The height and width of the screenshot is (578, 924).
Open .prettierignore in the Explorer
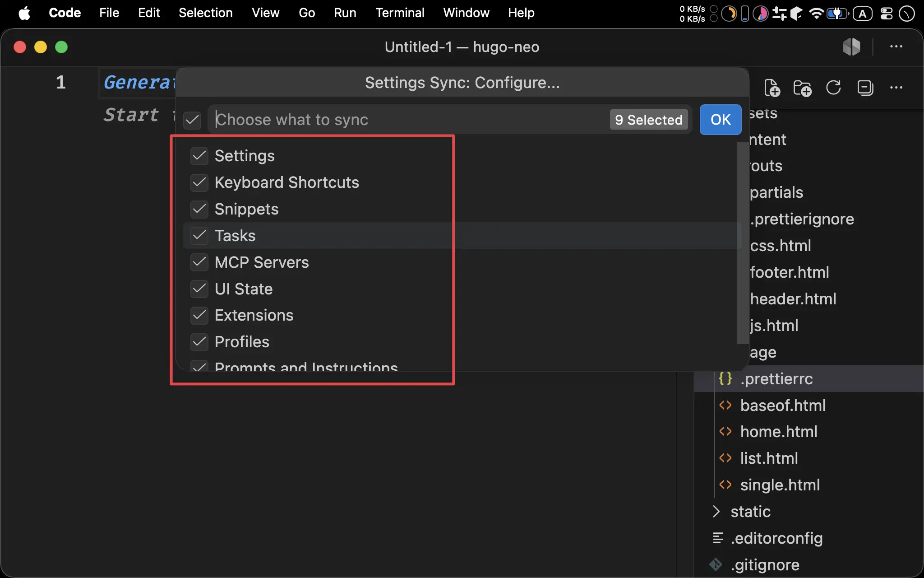[x=802, y=219]
